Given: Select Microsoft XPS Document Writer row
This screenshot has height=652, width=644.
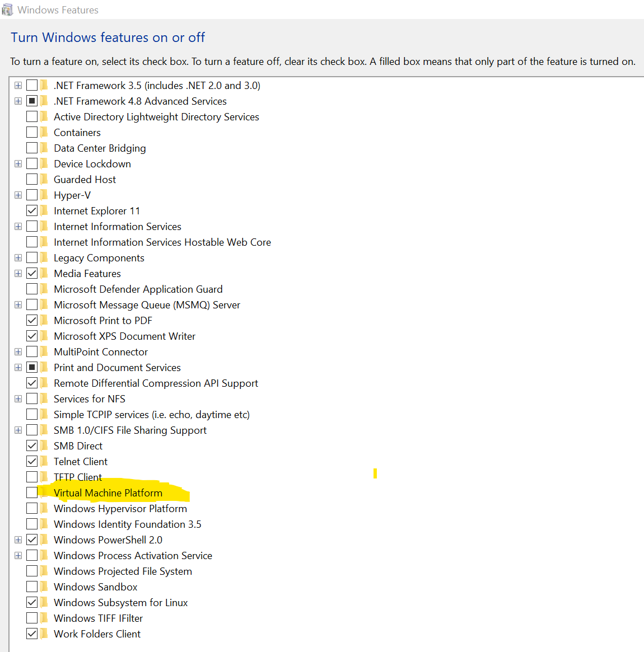Looking at the screenshot, I should (124, 336).
